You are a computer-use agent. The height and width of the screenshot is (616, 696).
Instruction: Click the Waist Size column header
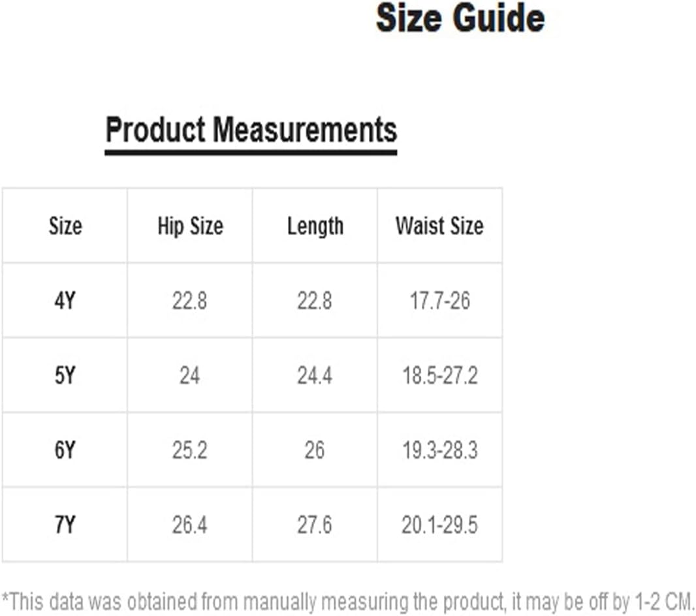pyautogui.click(x=440, y=226)
